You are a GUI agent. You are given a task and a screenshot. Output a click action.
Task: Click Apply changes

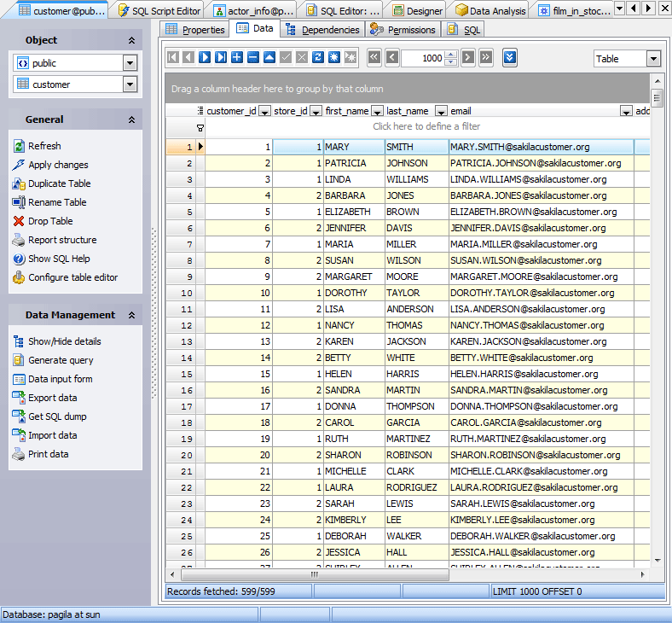pyautogui.click(x=58, y=165)
